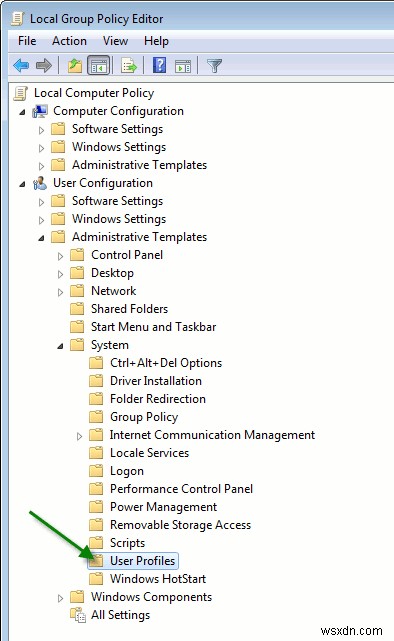This screenshot has width=394, height=641.
Task: Select the Desktop tree item
Action: click(112, 273)
